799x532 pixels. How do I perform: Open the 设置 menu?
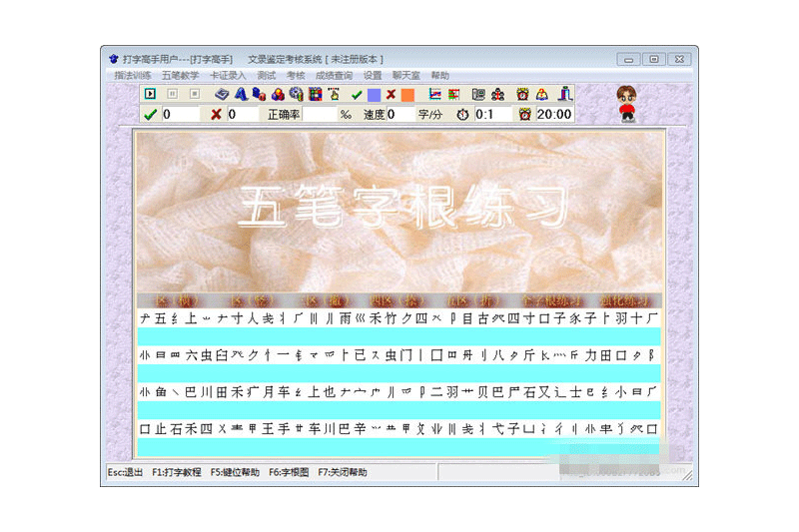point(373,75)
